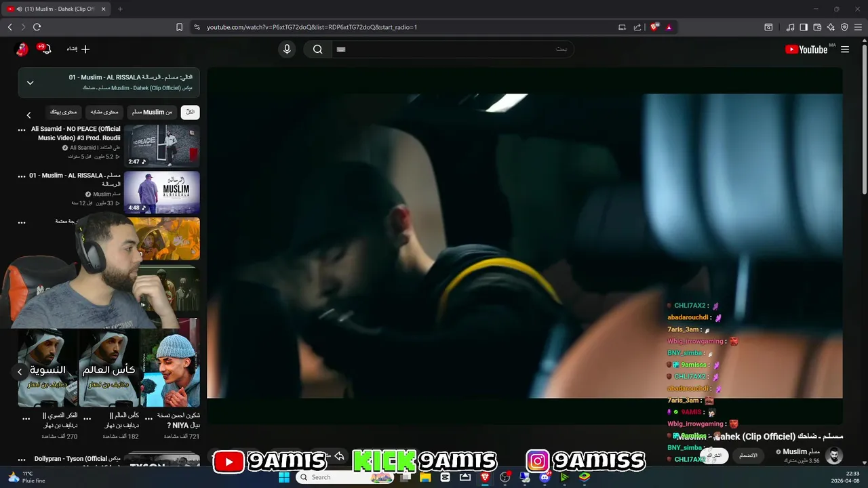Open the Ali Ssamid NO PEACE video title
Viewport: 868px width, 488px height.
(75, 134)
